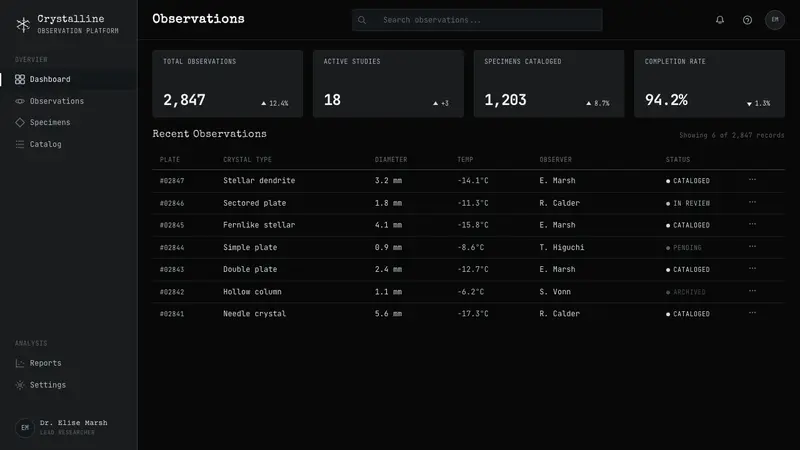Open Reports under Analysis
Image resolution: width=800 pixels, height=450 pixels.
69,363
